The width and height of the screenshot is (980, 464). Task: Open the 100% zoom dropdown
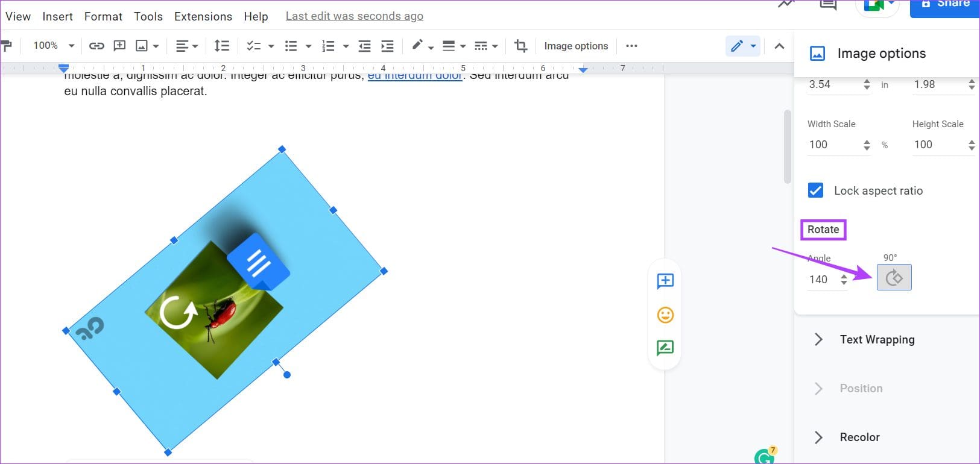point(53,46)
